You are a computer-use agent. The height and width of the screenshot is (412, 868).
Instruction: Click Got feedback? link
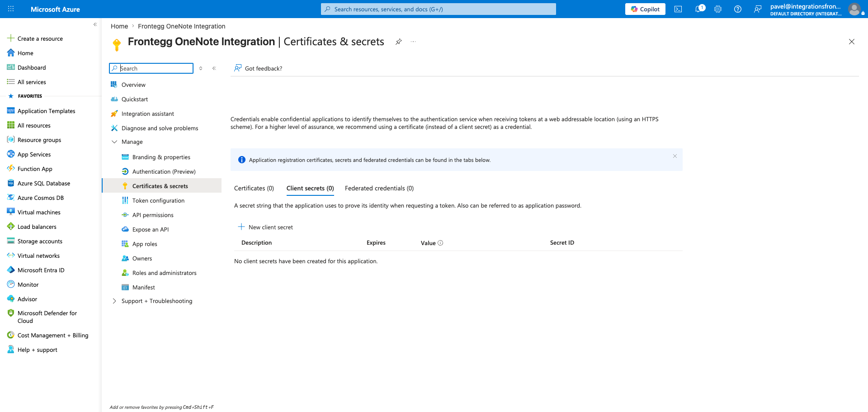258,68
